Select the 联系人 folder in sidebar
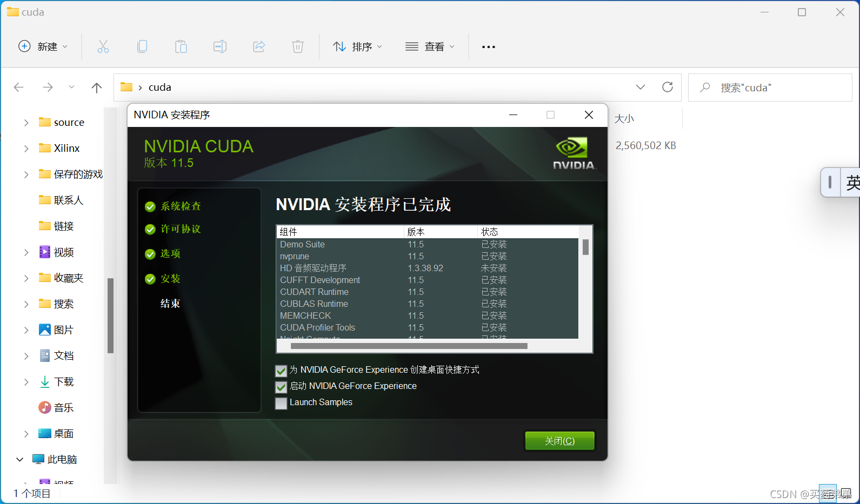This screenshot has height=504, width=860. click(61, 200)
